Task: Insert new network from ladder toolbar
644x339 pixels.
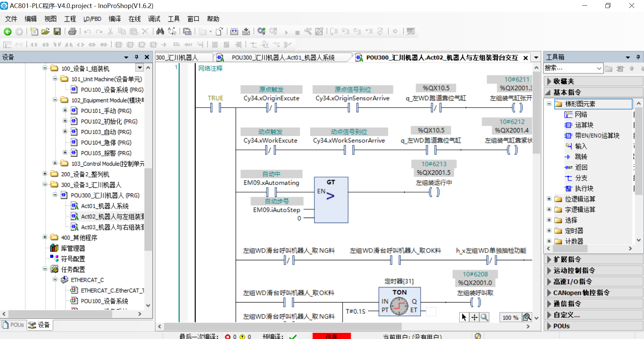Action: (x=7, y=45)
